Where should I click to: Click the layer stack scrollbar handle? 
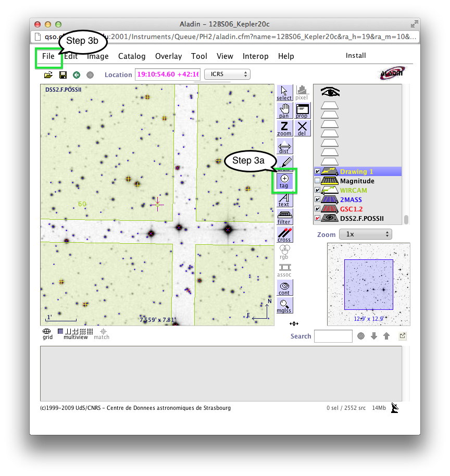pyautogui.click(x=406, y=219)
